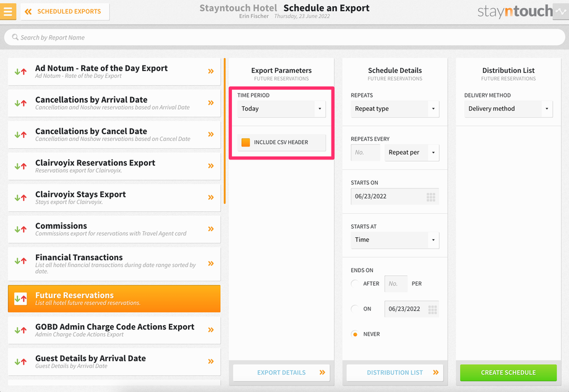Open the Time Period dropdown
This screenshot has width=569, height=392.
coord(281,109)
